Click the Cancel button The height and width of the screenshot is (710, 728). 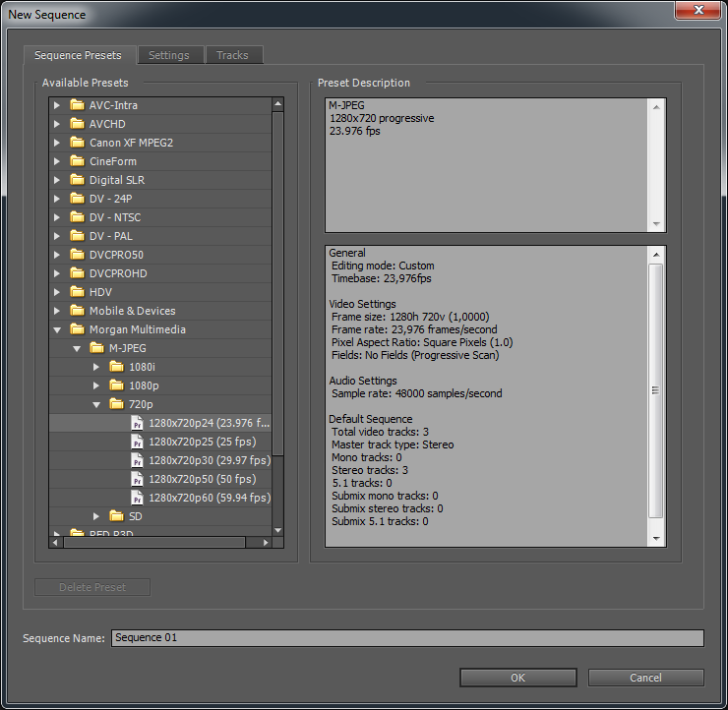[645, 678]
